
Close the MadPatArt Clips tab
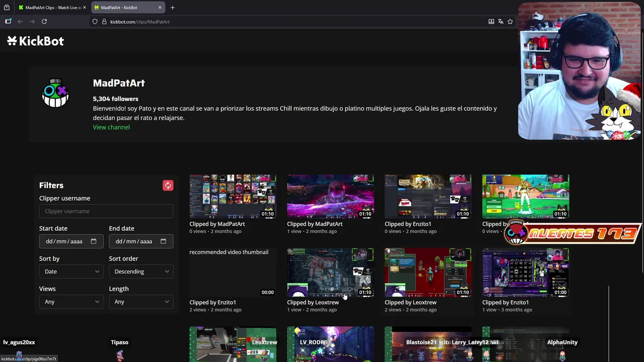coord(85,8)
